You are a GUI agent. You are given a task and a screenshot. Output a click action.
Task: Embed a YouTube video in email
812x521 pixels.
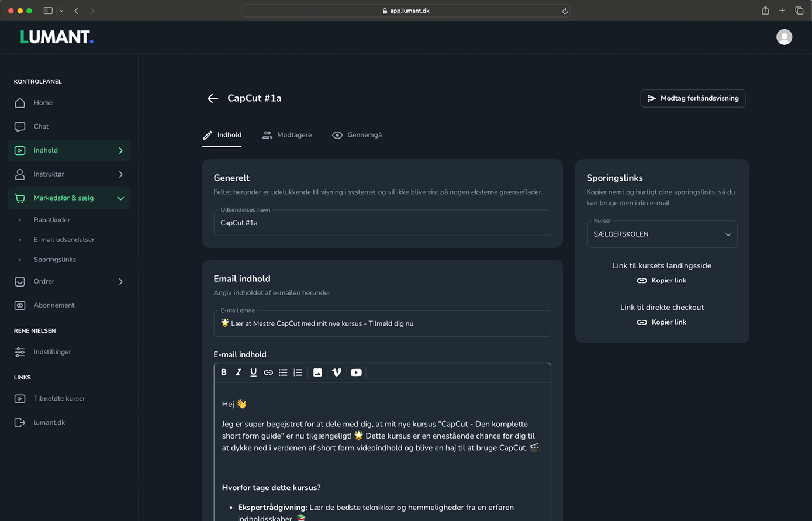(x=356, y=372)
